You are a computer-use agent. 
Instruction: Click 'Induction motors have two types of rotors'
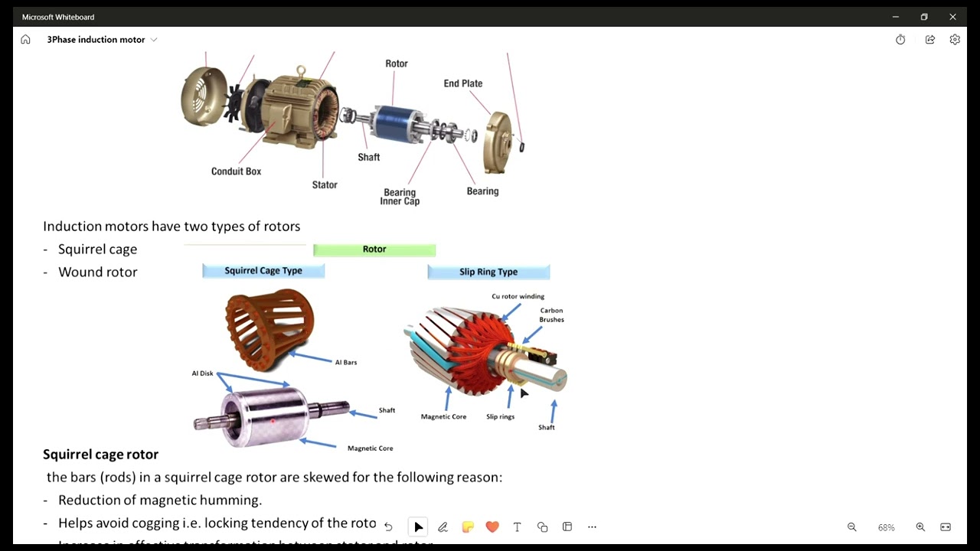tap(171, 227)
